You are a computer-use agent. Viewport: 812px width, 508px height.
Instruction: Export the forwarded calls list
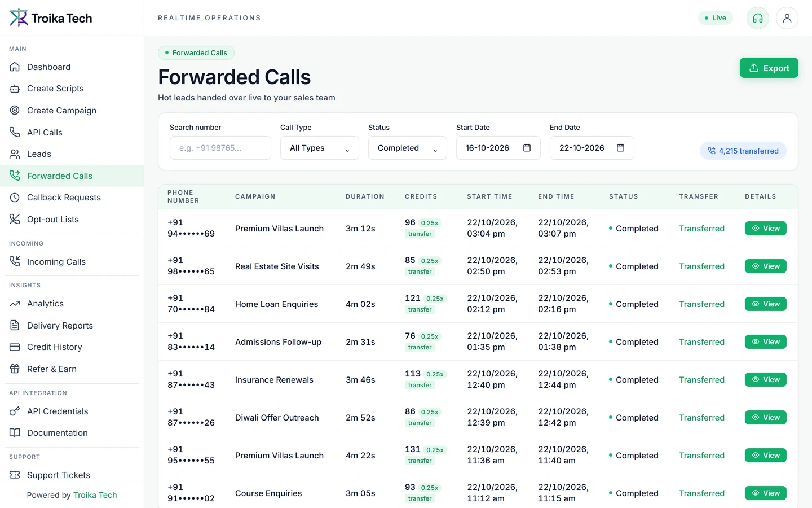[769, 68]
